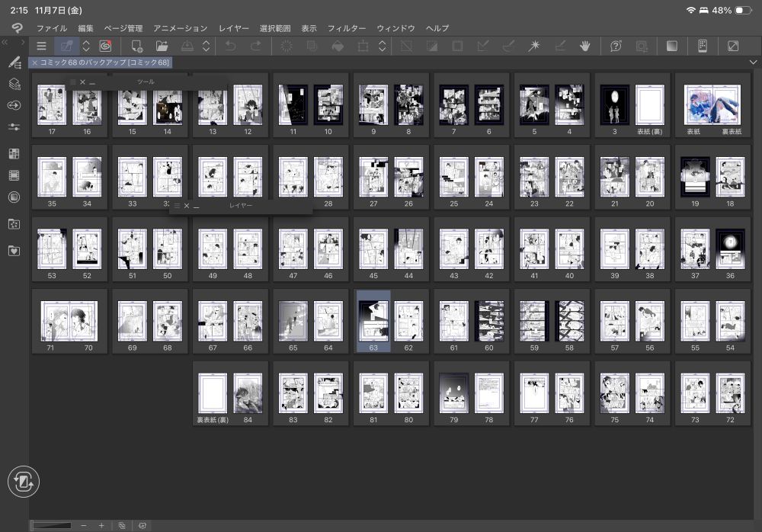This screenshot has width=762, height=532.
Task: Open Layer palette stack icon
Action: coord(14,84)
